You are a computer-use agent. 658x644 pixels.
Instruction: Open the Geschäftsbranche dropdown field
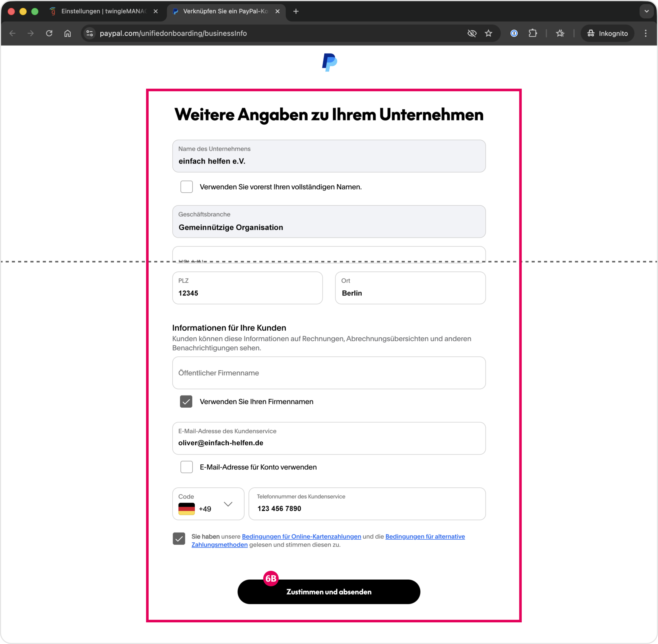(329, 222)
